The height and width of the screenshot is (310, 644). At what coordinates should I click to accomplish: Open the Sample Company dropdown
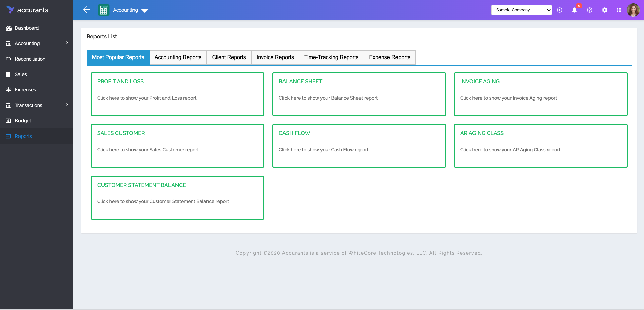tap(521, 10)
